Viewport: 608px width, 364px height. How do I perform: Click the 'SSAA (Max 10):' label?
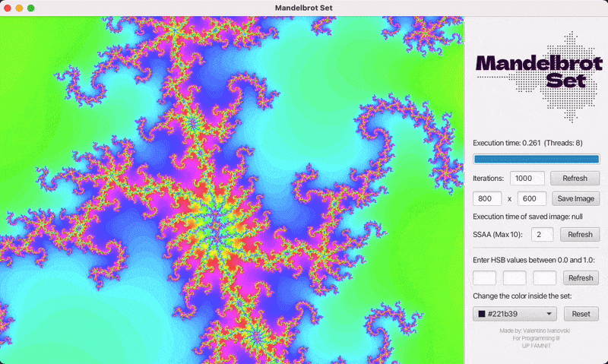[498, 235]
